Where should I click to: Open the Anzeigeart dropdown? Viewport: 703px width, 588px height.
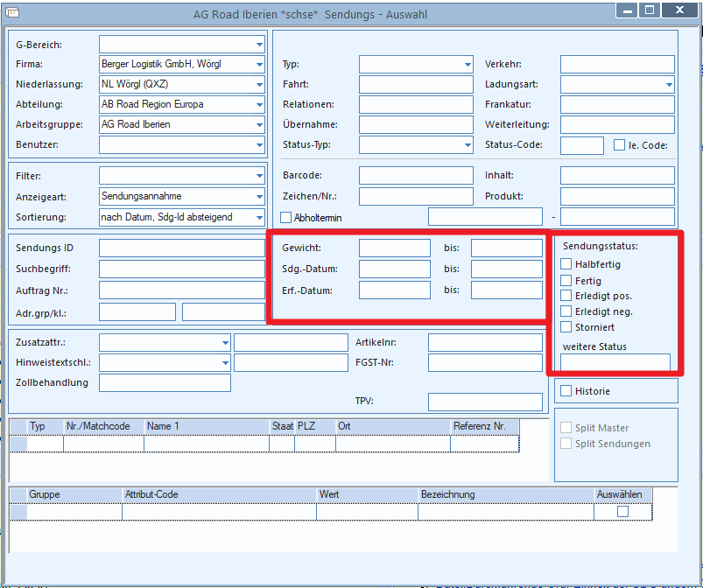click(x=259, y=196)
